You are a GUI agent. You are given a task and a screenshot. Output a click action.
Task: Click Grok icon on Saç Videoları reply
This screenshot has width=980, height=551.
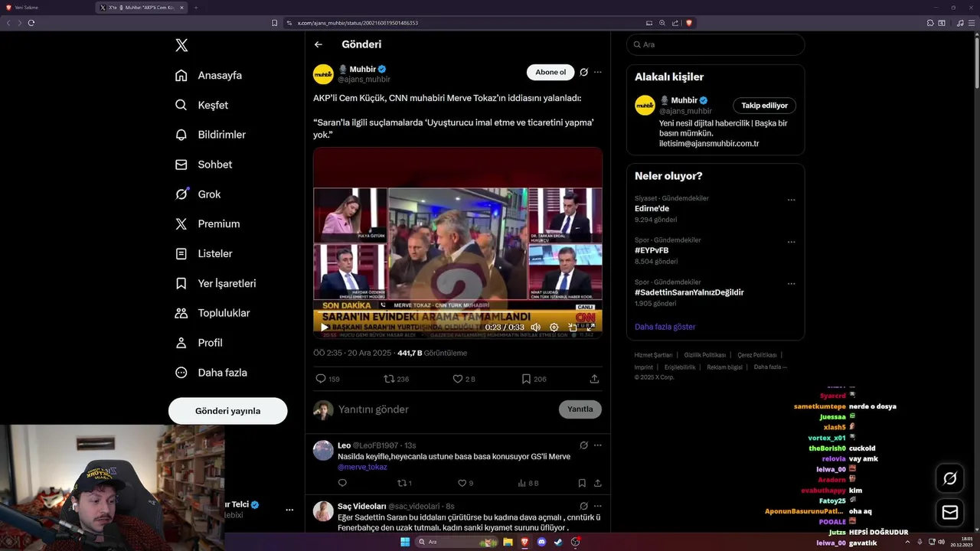pos(583,506)
